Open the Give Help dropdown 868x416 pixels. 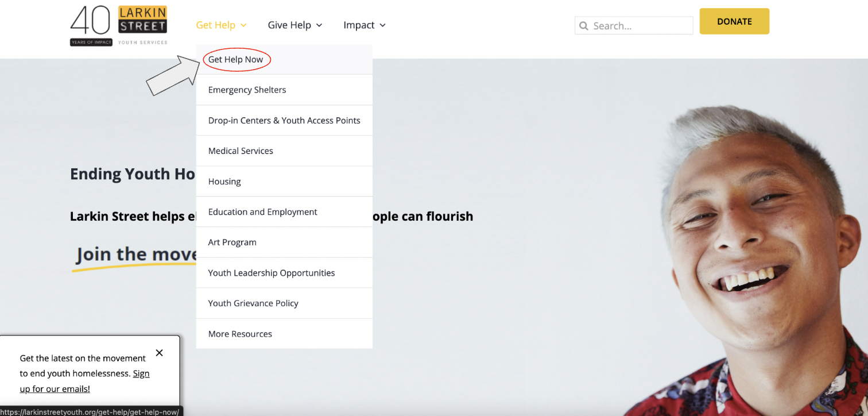point(295,25)
